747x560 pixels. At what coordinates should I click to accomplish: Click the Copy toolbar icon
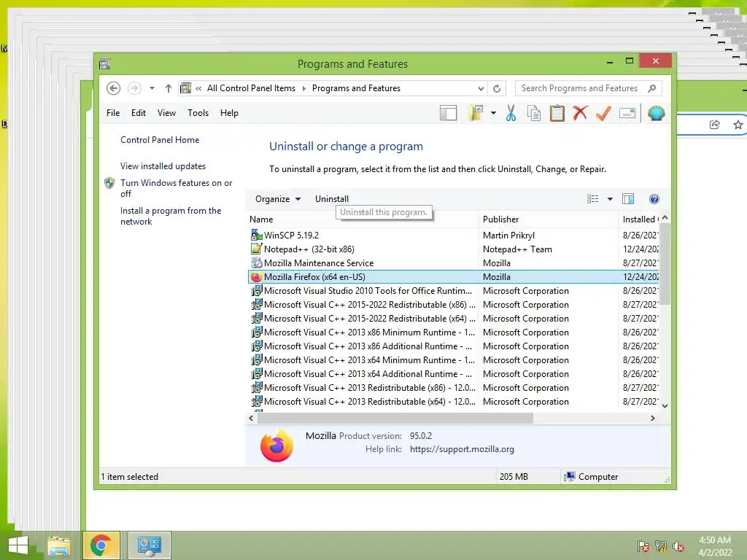tap(533, 113)
